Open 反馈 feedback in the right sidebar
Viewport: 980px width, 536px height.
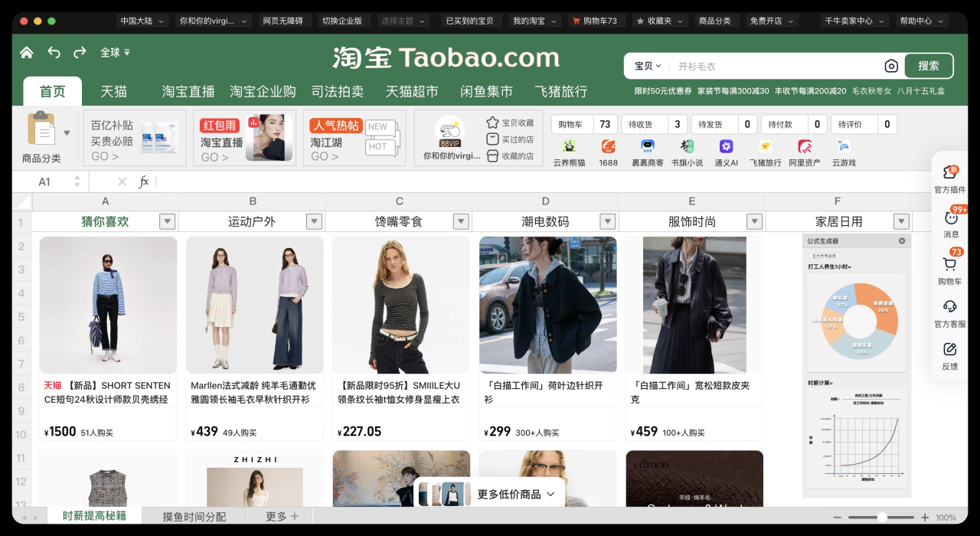pos(950,357)
